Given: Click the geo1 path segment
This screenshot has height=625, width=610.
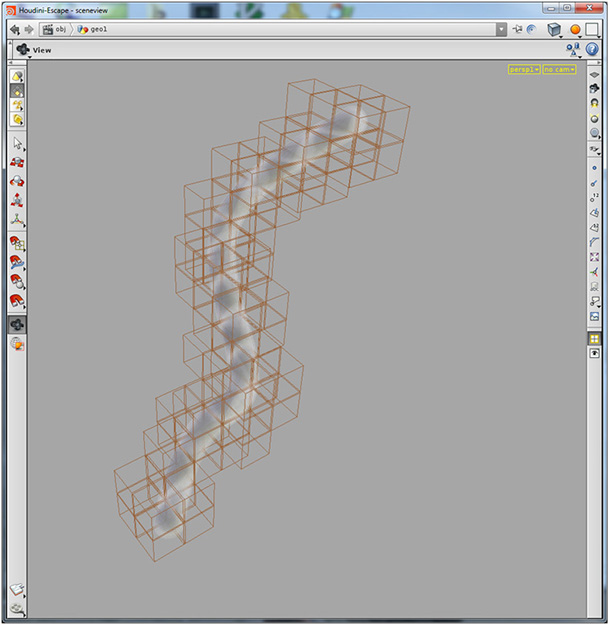Looking at the screenshot, I should point(92,29).
